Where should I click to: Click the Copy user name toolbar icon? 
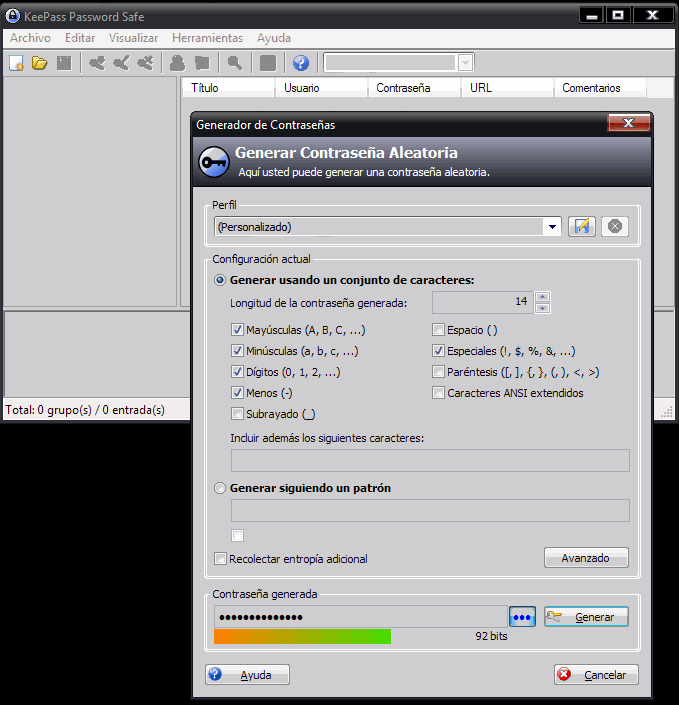(178, 63)
